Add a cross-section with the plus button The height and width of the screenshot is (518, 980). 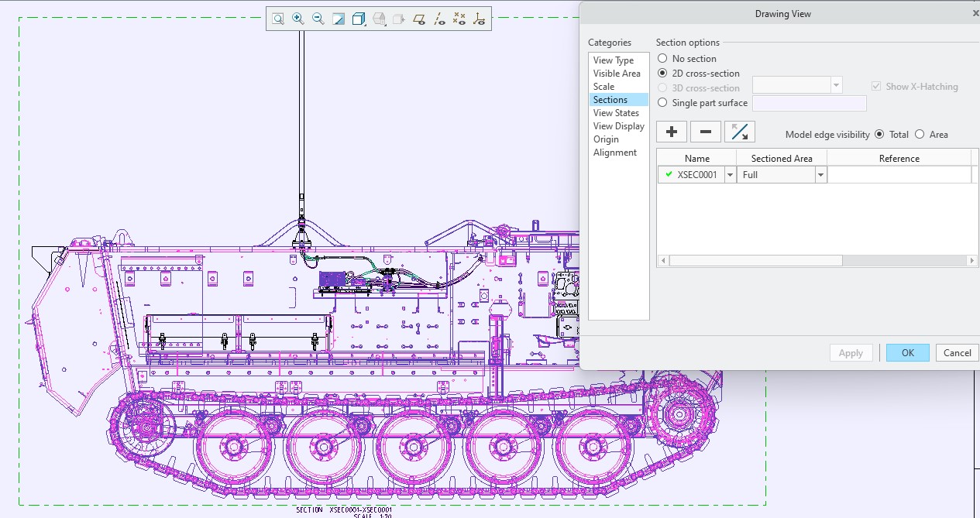[x=671, y=132]
